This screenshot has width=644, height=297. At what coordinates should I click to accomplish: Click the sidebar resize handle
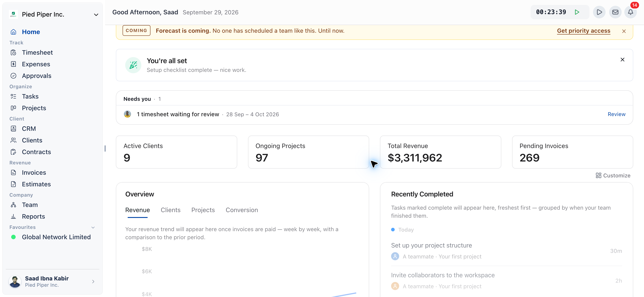click(x=105, y=148)
